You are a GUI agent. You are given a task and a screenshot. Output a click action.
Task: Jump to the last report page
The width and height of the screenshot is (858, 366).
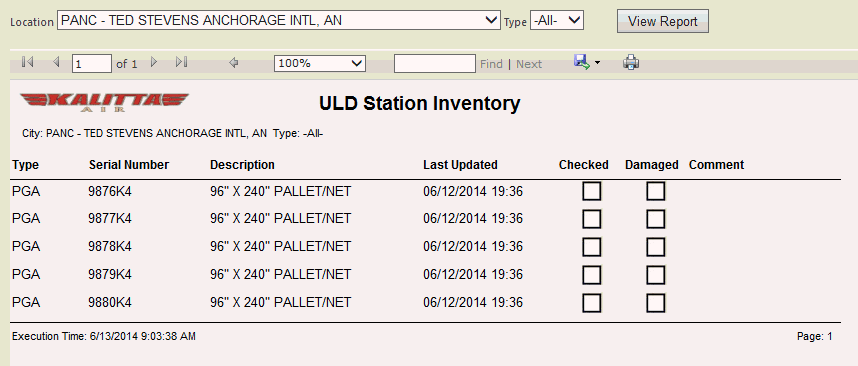pos(182,62)
